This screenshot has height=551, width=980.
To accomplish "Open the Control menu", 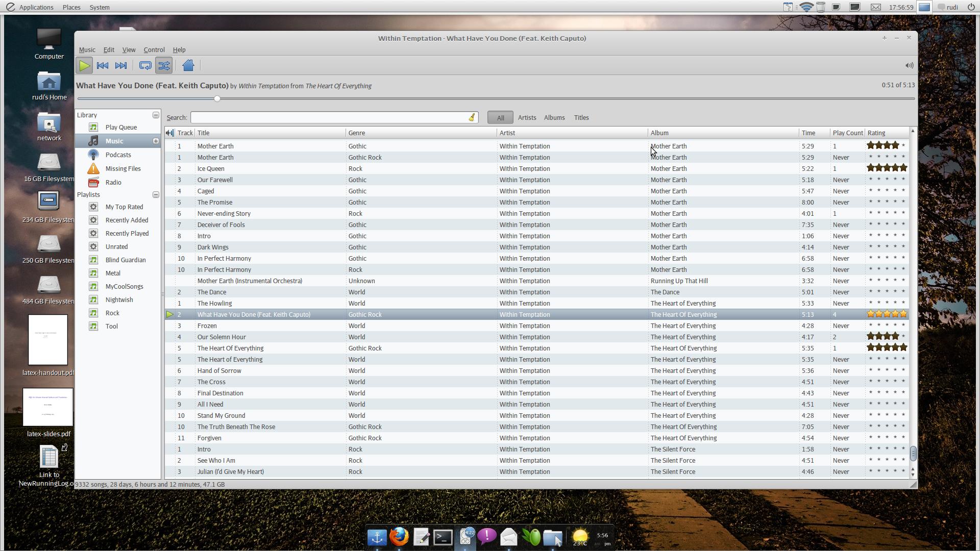I will coord(154,50).
